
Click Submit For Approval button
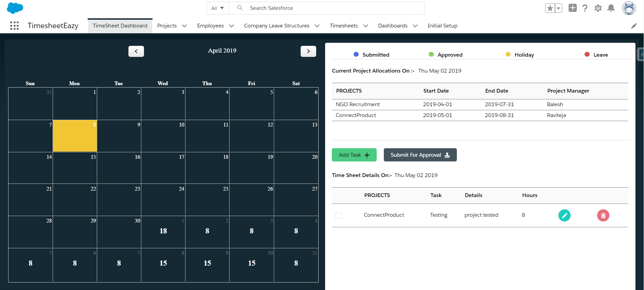point(420,155)
